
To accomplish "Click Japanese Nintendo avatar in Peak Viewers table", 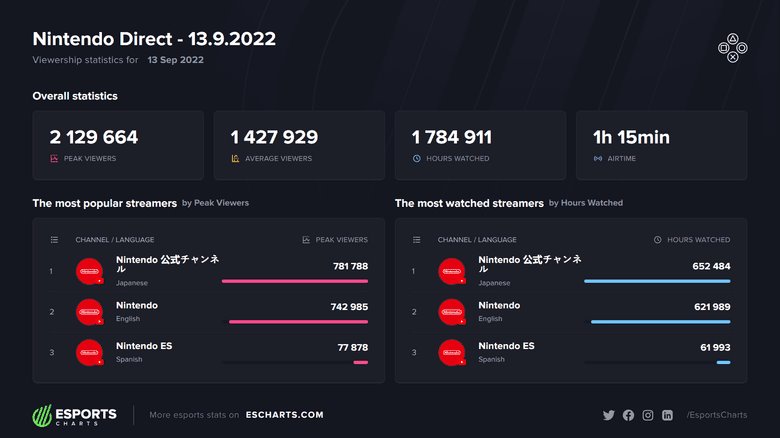I will click(90, 271).
